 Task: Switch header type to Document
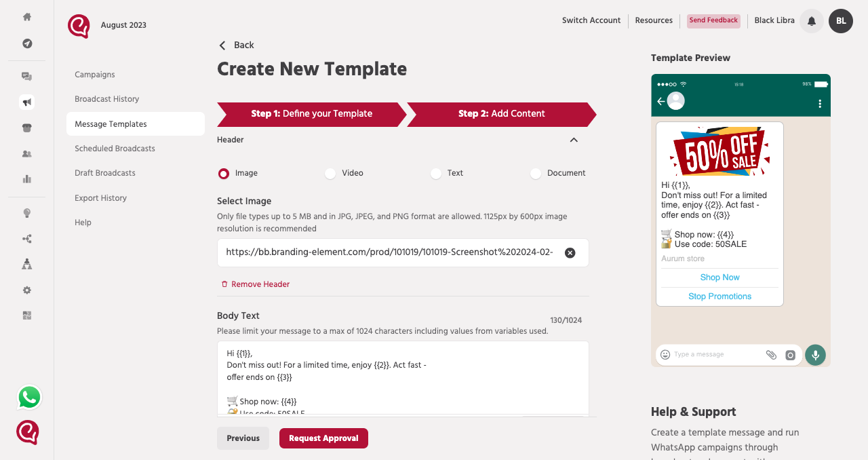tap(535, 174)
